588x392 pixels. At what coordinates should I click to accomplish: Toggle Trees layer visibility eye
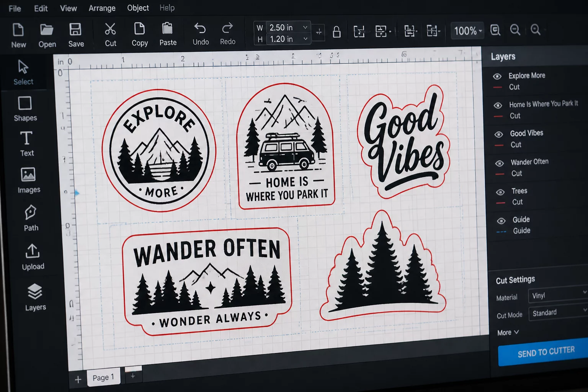click(x=500, y=192)
